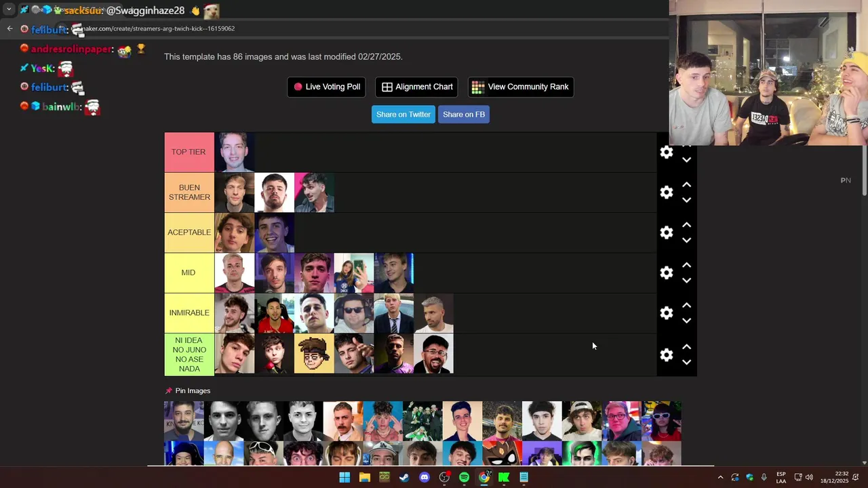The height and width of the screenshot is (488, 868).
Task: Select pixel-art avatar in NI IDEA row
Action: click(x=314, y=354)
